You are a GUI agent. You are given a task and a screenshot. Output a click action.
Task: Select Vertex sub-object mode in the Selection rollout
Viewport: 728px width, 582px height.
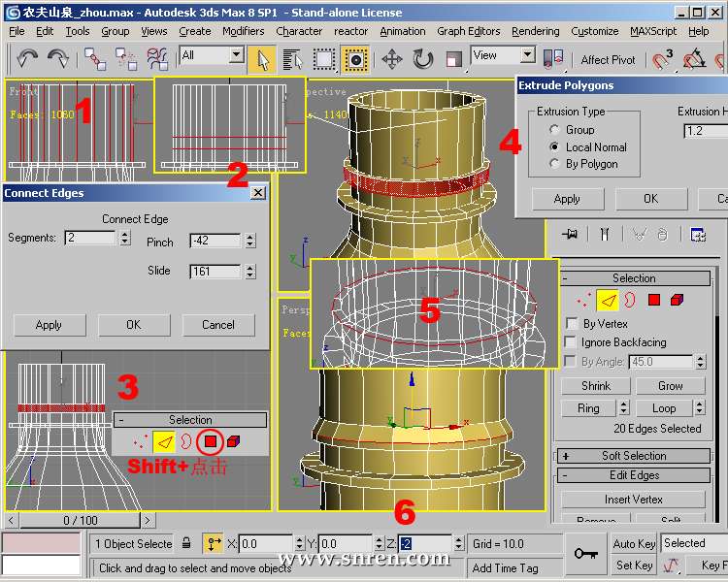point(582,301)
